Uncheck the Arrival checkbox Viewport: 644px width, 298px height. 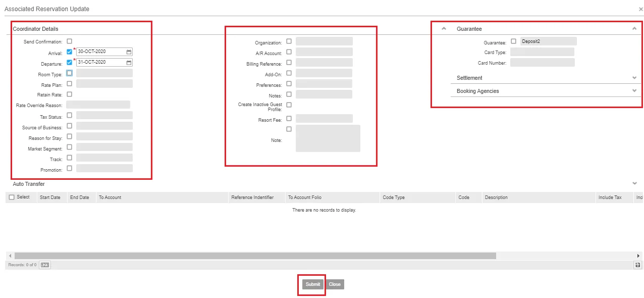(70, 52)
